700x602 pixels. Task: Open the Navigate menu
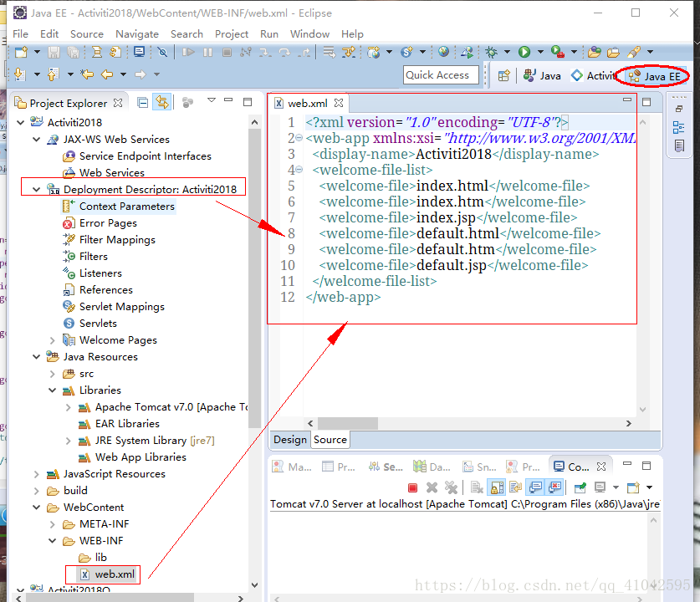137,34
